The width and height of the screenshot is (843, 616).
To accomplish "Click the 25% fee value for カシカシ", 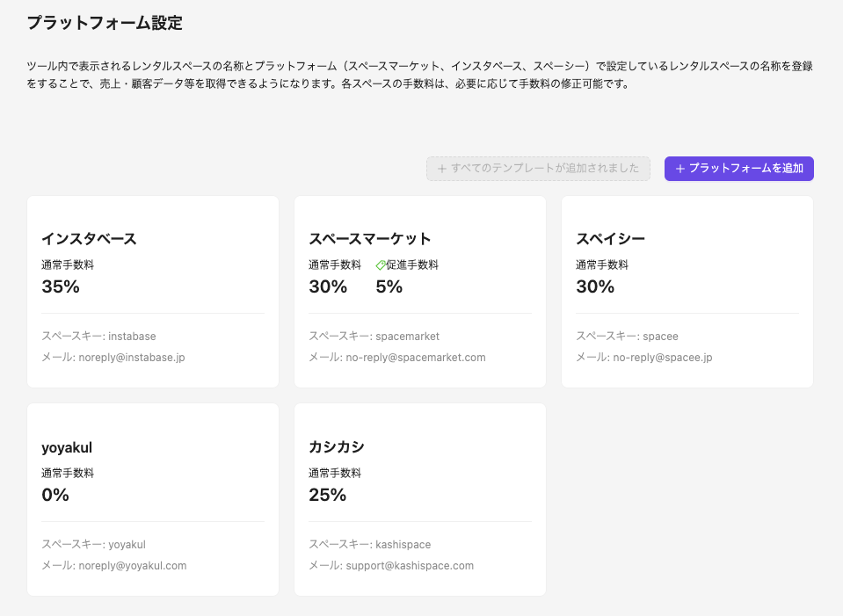I will (327, 495).
